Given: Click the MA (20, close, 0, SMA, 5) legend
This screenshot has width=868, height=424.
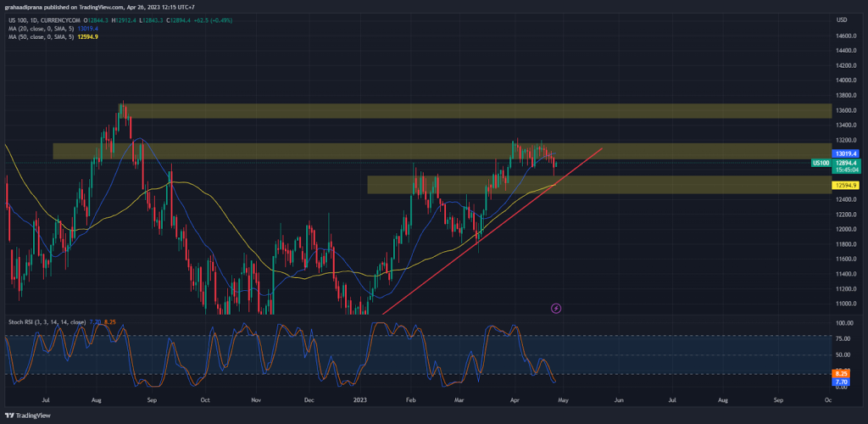Looking at the screenshot, I should click(x=39, y=28).
